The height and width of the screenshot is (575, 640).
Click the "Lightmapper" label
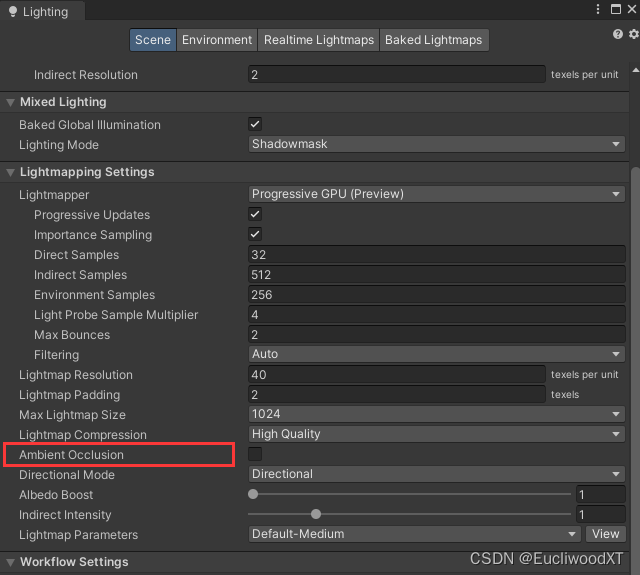pyautogui.click(x=54, y=195)
